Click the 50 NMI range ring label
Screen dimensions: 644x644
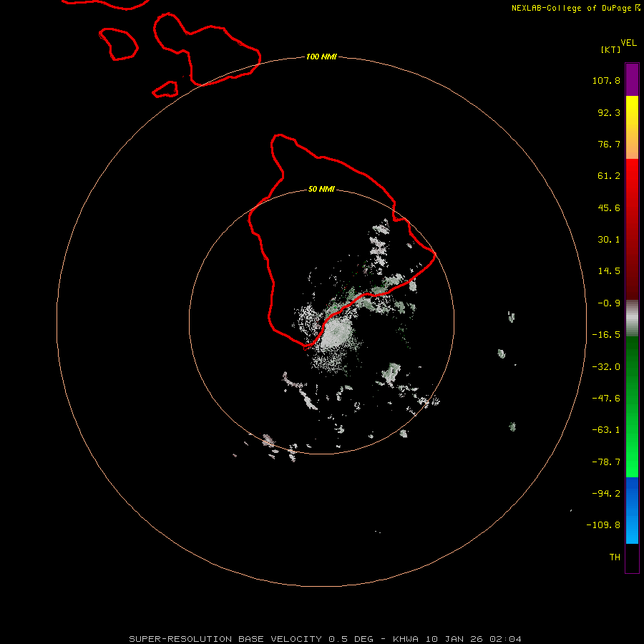(321, 189)
